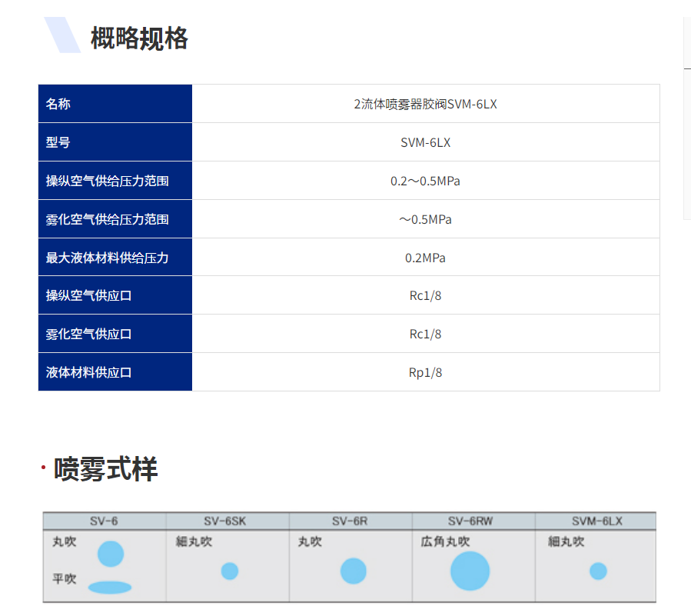
Task: Click the SV-6RW wide-angle spray circle
Action: point(470,571)
